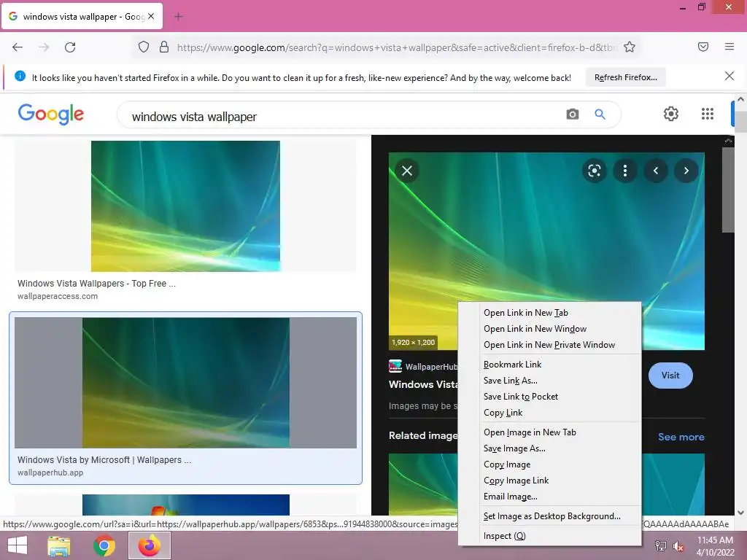Launch Chrome from the taskbar

pos(104,545)
